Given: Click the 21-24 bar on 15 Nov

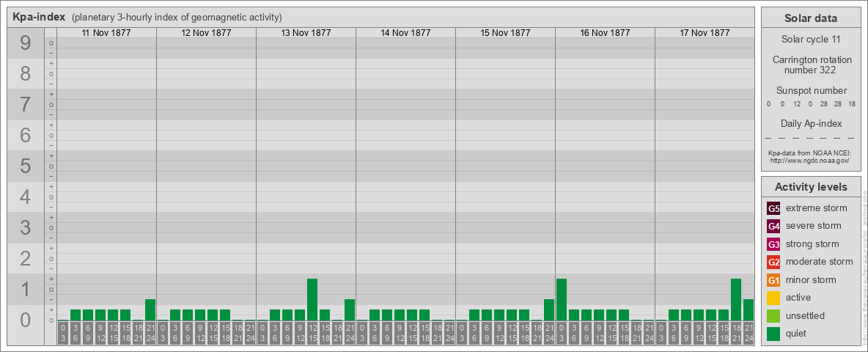Looking at the screenshot, I should point(548,310).
